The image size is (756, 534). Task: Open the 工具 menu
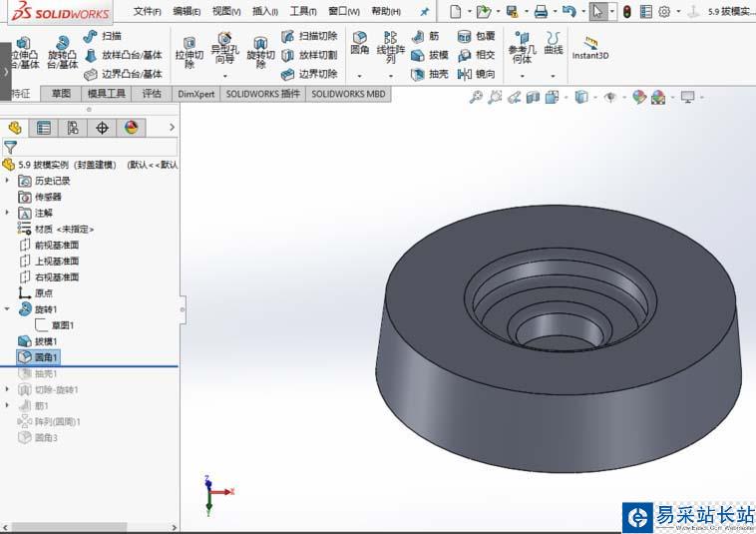click(302, 12)
